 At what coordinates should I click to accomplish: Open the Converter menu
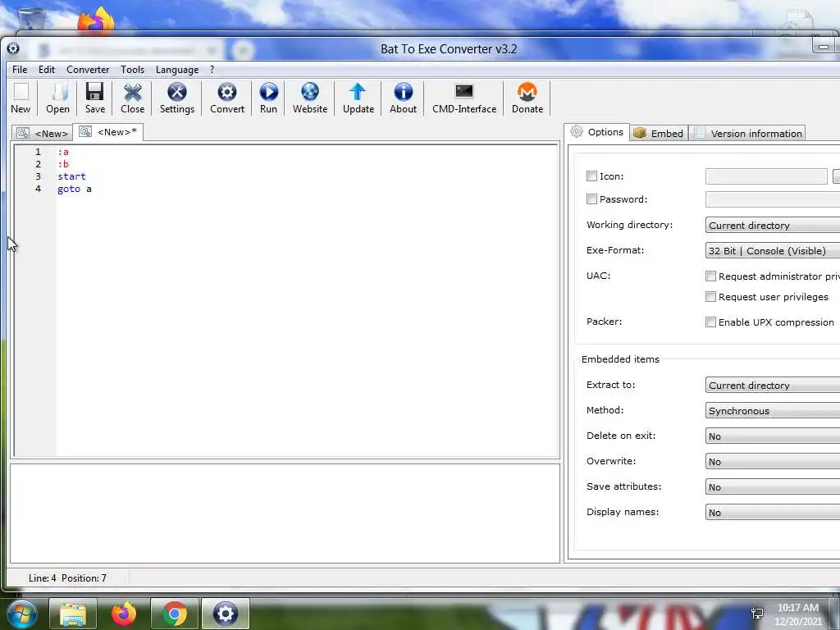pyautogui.click(x=88, y=70)
